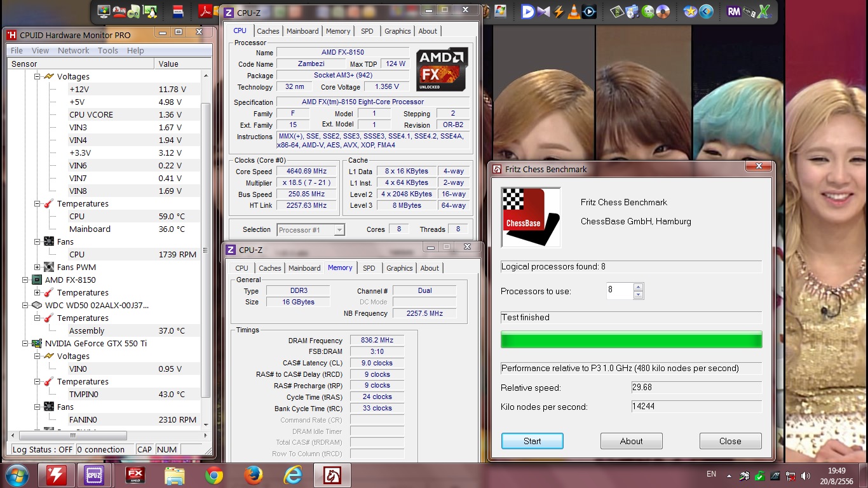Collapse the WDC WD50 hard drive node
868x488 pixels.
coord(25,305)
